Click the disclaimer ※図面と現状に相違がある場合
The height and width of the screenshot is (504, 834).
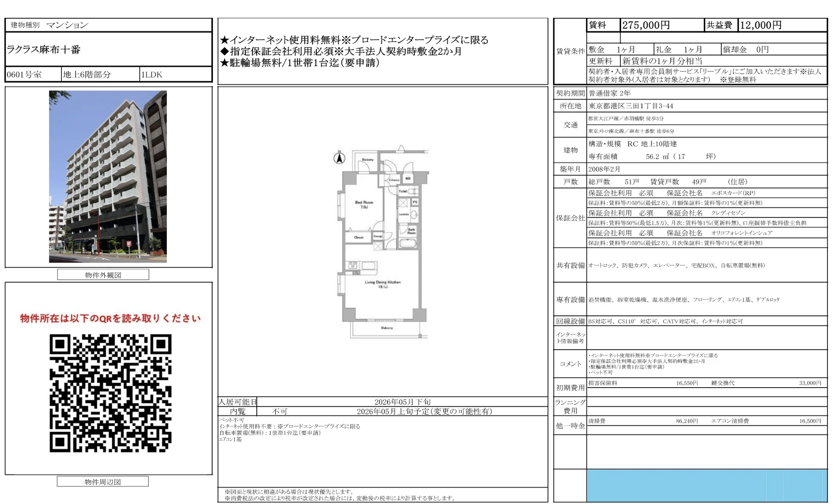(289, 491)
